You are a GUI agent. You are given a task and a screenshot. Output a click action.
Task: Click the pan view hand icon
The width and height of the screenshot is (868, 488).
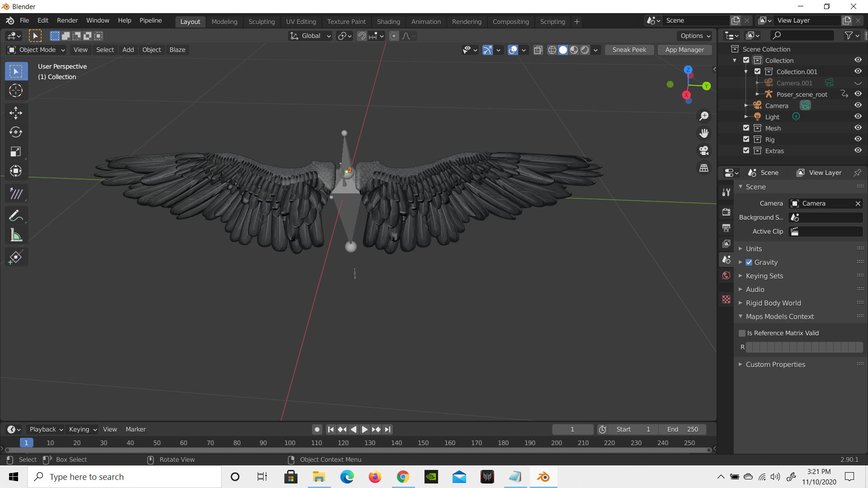[x=704, y=133]
